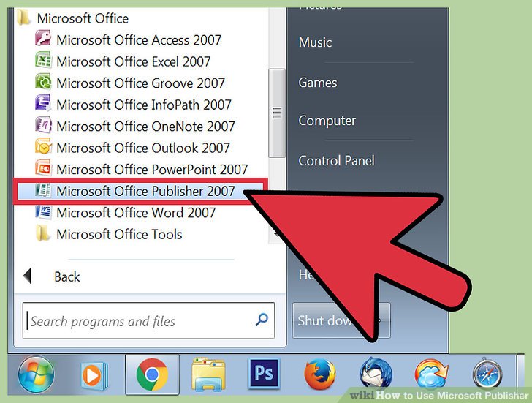Open Microsoft Office PowerPoint 2007

[x=152, y=170]
